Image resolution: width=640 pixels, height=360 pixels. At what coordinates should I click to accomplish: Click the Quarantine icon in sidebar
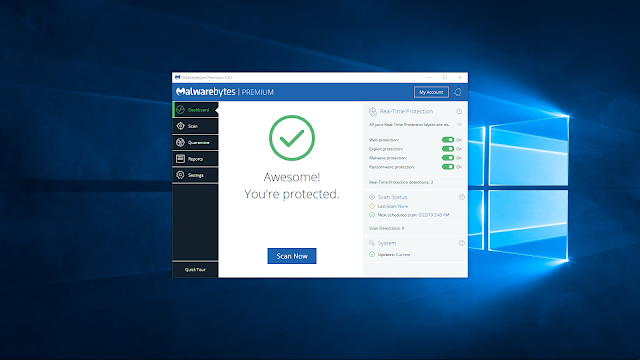(x=180, y=142)
